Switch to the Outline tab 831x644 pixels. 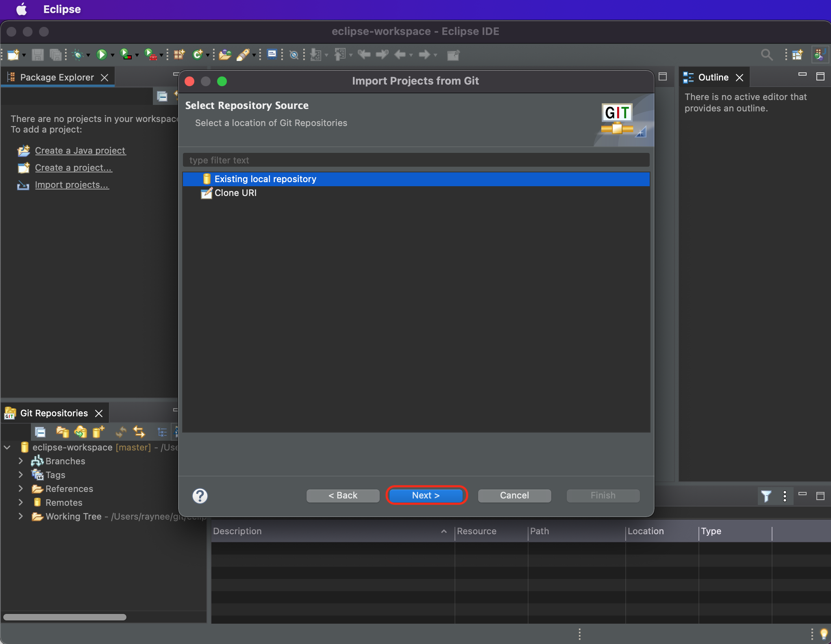[x=713, y=77]
